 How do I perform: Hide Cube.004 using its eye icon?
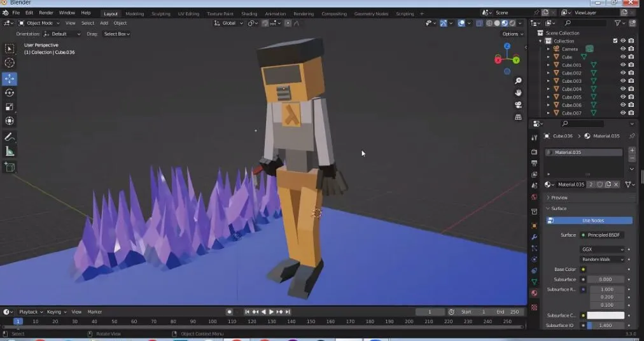(623, 88)
